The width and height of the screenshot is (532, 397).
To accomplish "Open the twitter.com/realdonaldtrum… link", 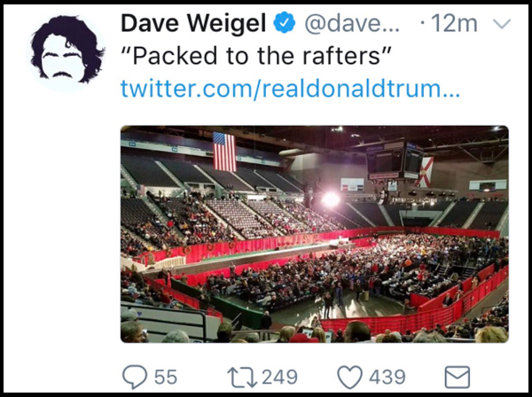I will pyautogui.click(x=290, y=88).
